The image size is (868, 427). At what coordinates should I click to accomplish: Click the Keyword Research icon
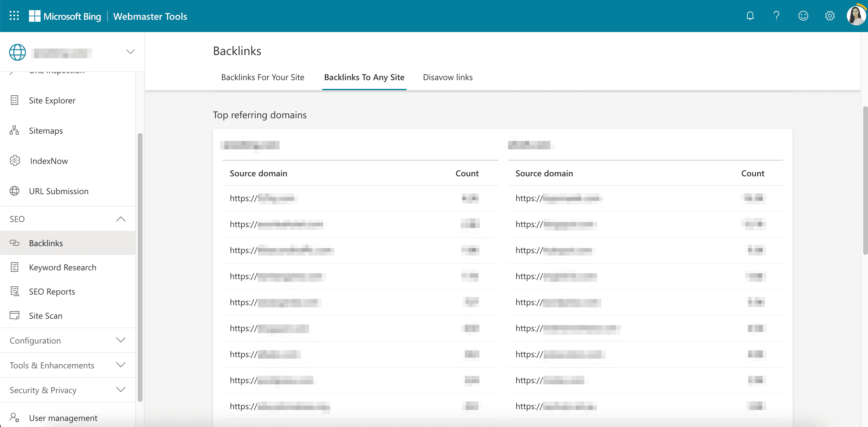pyautogui.click(x=15, y=267)
